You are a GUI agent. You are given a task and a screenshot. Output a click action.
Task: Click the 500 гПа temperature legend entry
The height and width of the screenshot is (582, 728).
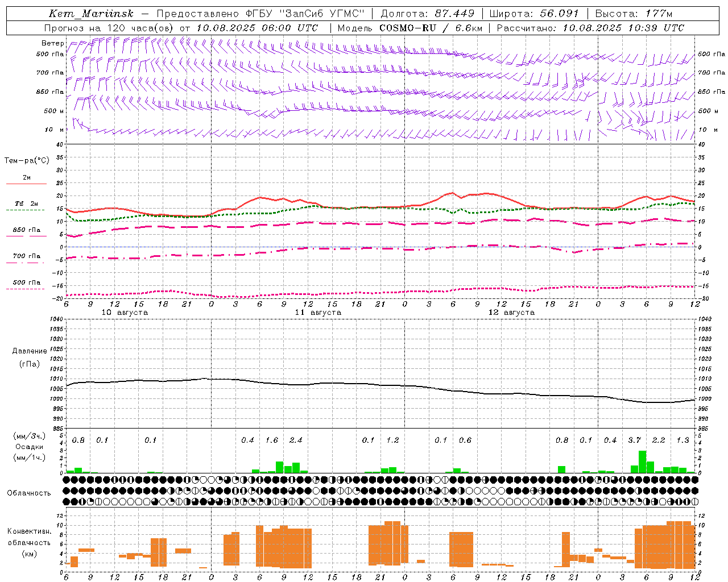(x=27, y=282)
